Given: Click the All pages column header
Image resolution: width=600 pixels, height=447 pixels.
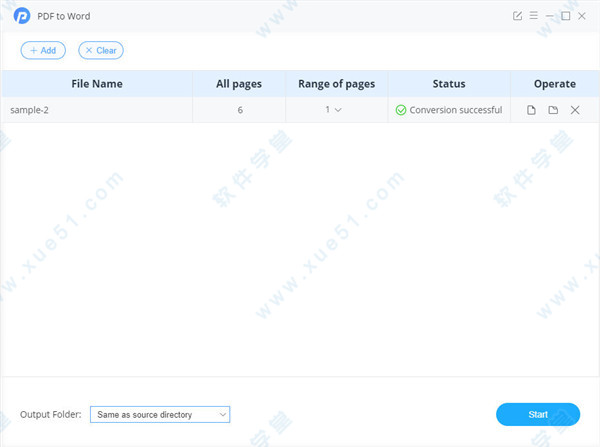Looking at the screenshot, I should click(x=240, y=84).
